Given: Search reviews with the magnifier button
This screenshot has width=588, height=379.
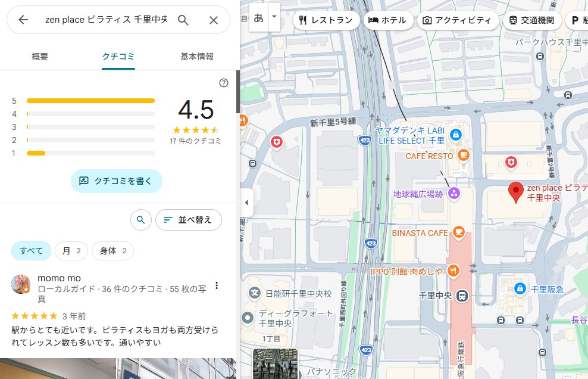Looking at the screenshot, I should point(140,220).
